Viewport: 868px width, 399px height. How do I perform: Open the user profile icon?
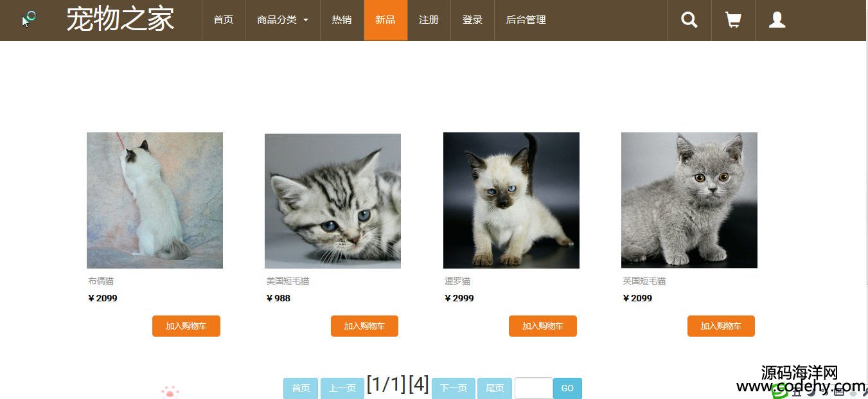(777, 20)
